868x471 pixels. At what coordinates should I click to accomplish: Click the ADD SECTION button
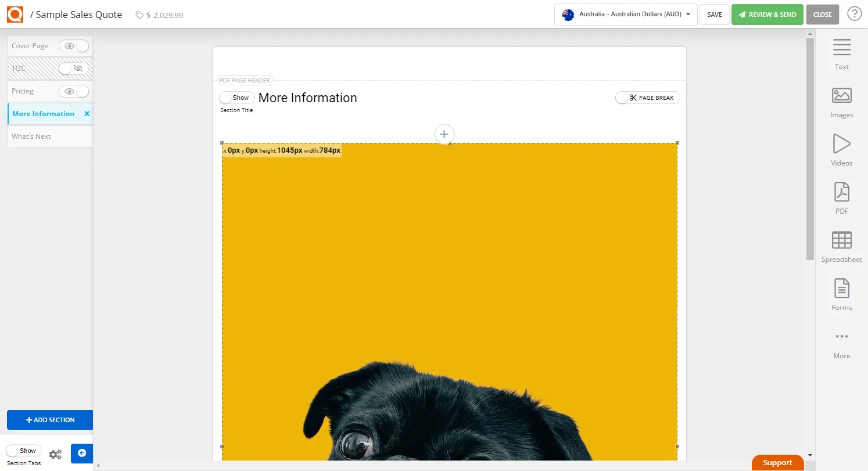coord(50,419)
